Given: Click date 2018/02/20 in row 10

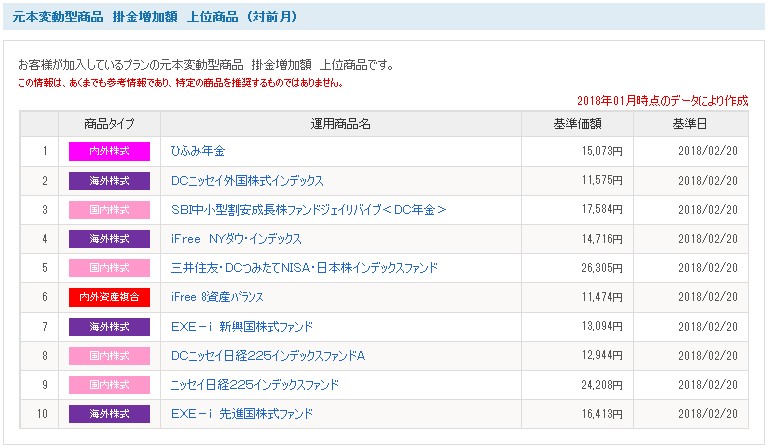Looking at the screenshot, I should click(708, 414).
